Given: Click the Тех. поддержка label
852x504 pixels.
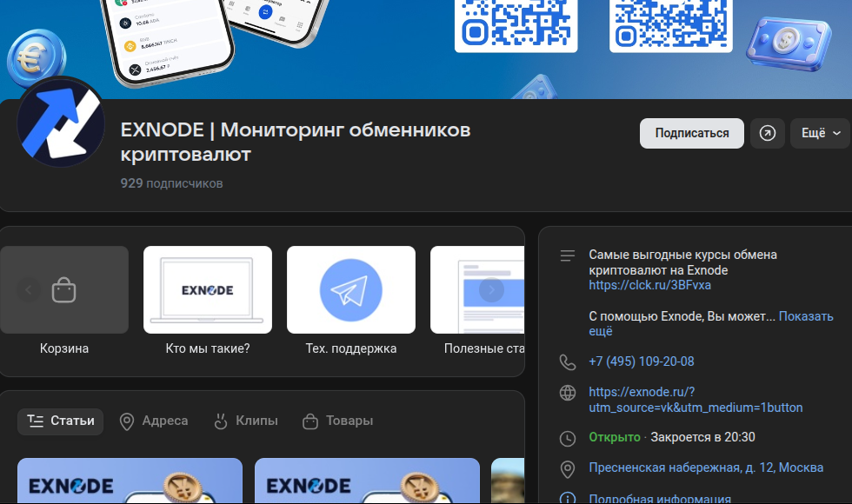Looking at the screenshot, I should click(351, 348).
